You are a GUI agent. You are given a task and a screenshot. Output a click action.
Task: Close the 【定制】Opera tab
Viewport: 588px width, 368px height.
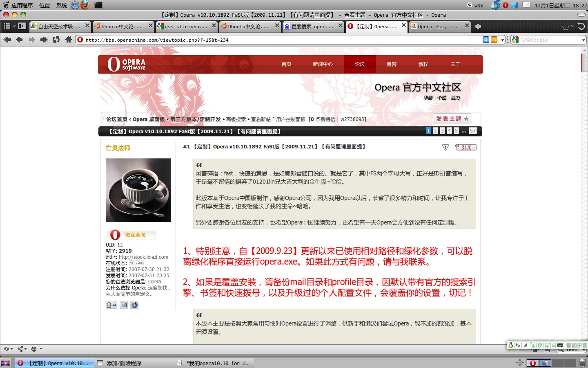[403, 25]
